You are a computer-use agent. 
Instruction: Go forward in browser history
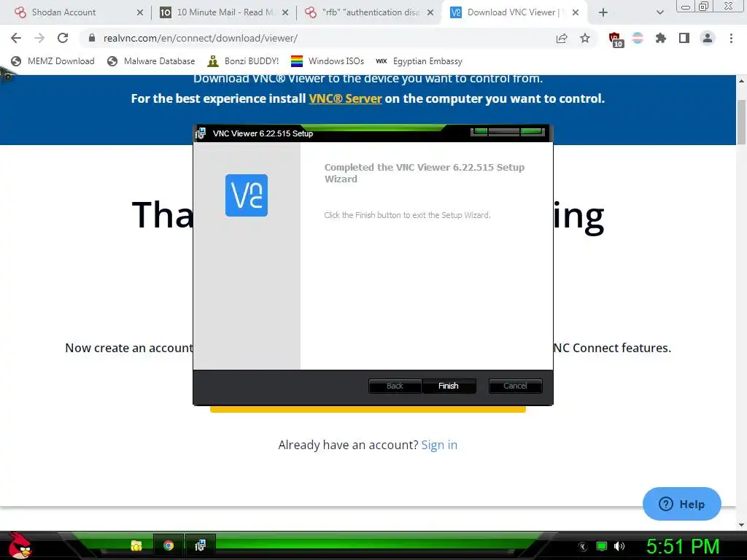point(39,38)
